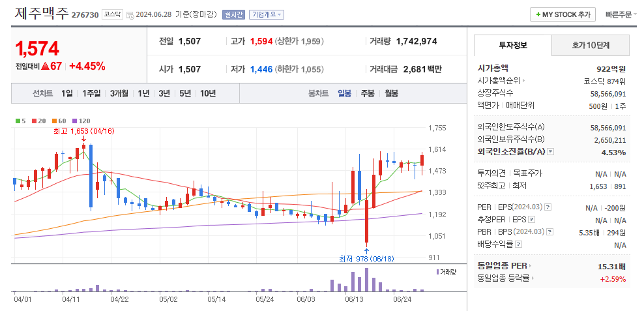Open help icon next to 배당수익률

pos(519,244)
